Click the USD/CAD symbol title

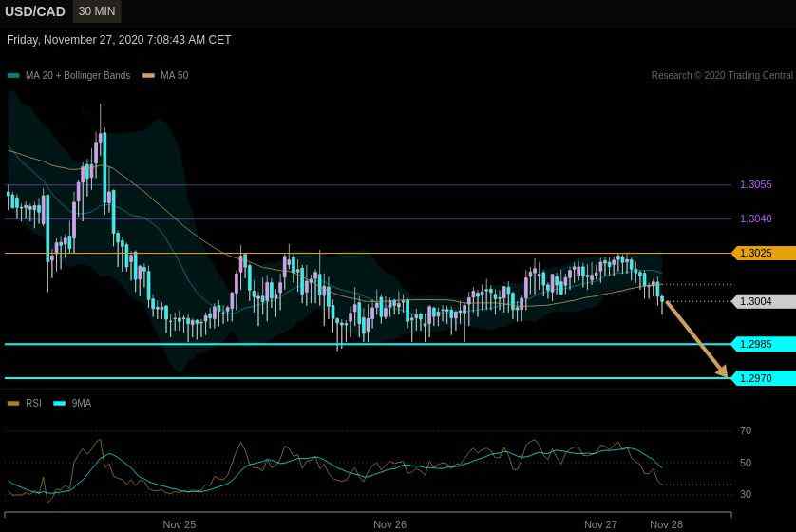[35, 11]
